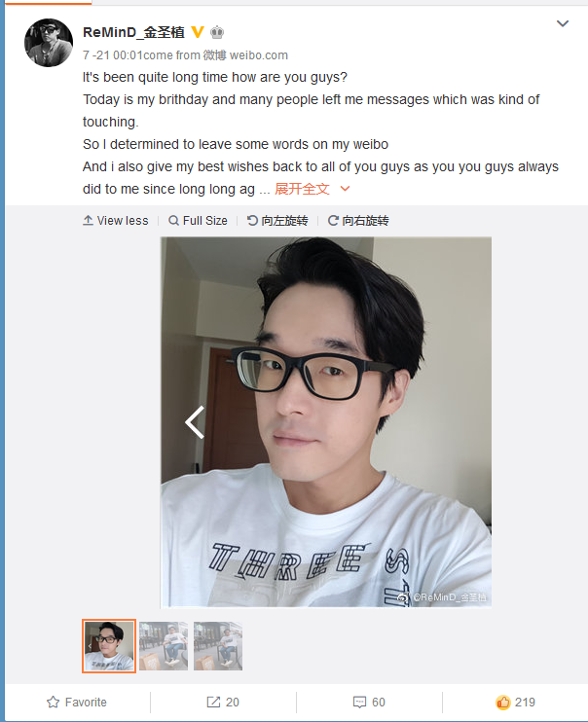This screenshot has height=722, width=588.
Task: Repost using the share icon showing 20
Action: point(223,702)
